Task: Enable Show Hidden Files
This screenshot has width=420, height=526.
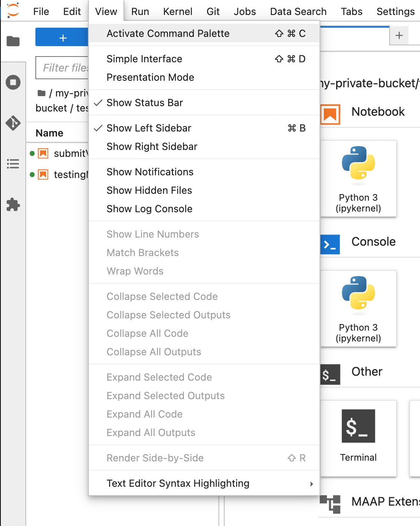Action: click(x=204, y=190)
